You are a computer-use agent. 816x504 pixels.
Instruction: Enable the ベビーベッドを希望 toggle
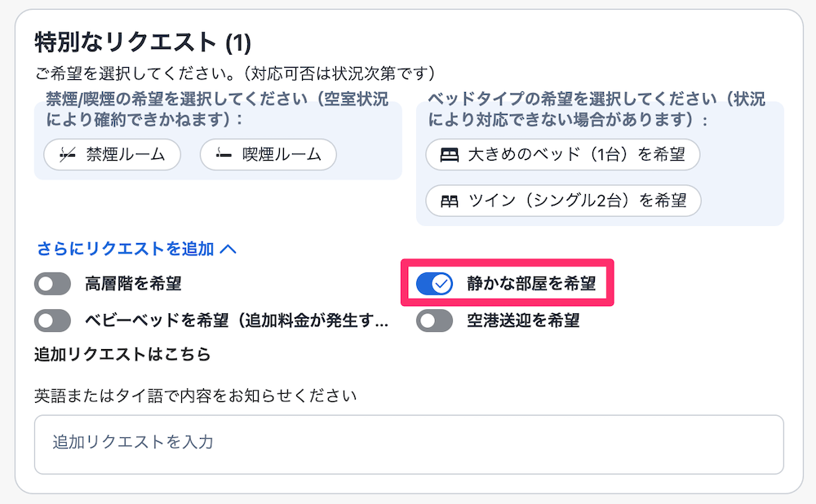pos(53,321)
